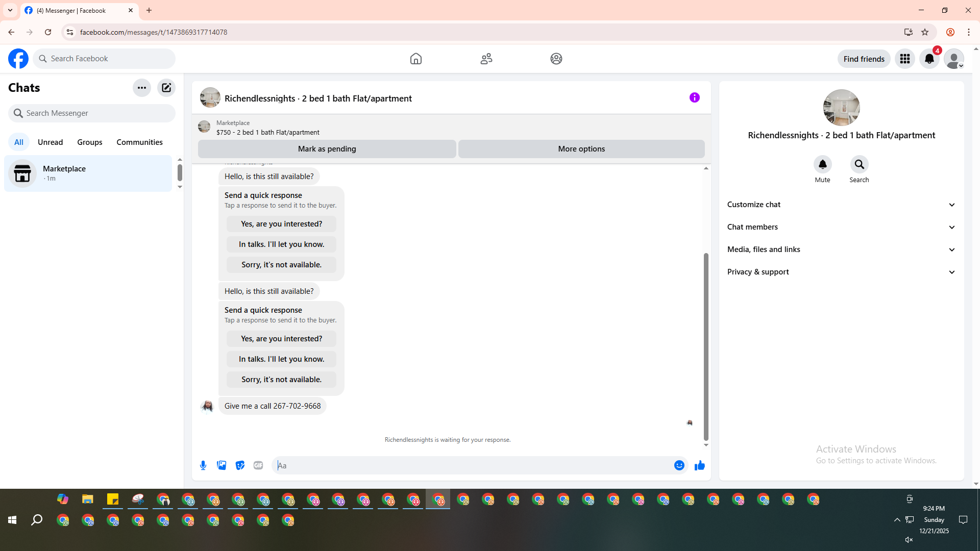Toggle conversation information panel
This screenshot has width=980, height=551.
[x=694, y=97]
